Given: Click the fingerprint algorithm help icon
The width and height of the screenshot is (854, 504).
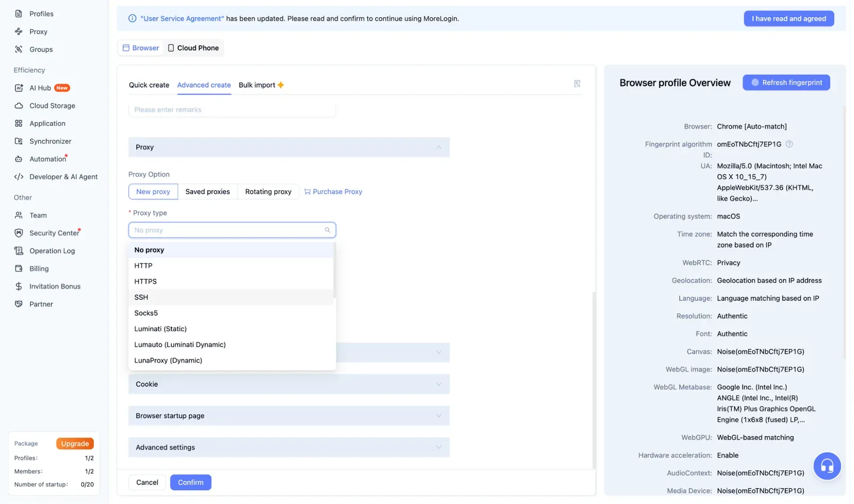Looking at the screenshot, I should [789, 144].
